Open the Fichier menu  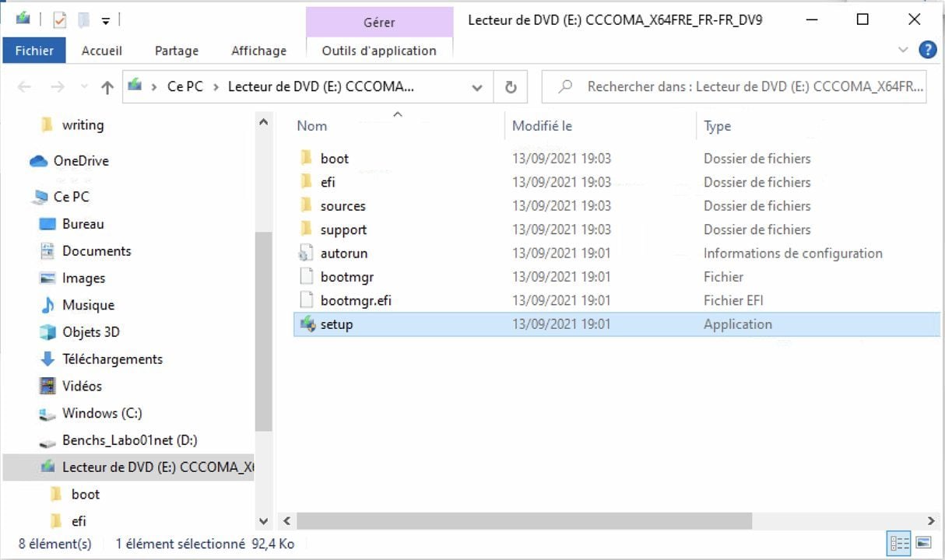[34, 51]
